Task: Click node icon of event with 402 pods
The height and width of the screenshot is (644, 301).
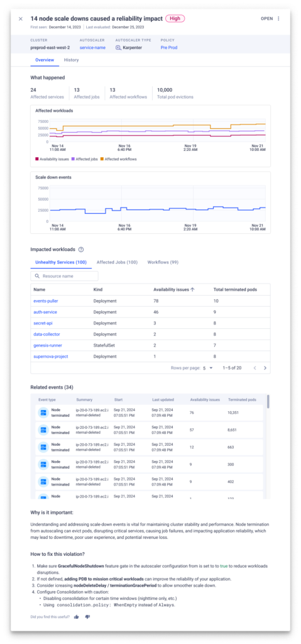Action: (x=43, y=481)
